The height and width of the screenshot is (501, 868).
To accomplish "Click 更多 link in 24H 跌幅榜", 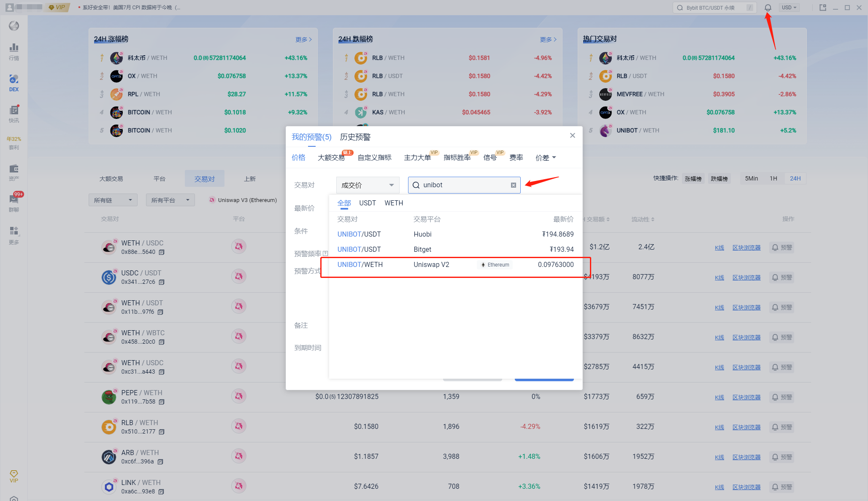I will point(548,40).
